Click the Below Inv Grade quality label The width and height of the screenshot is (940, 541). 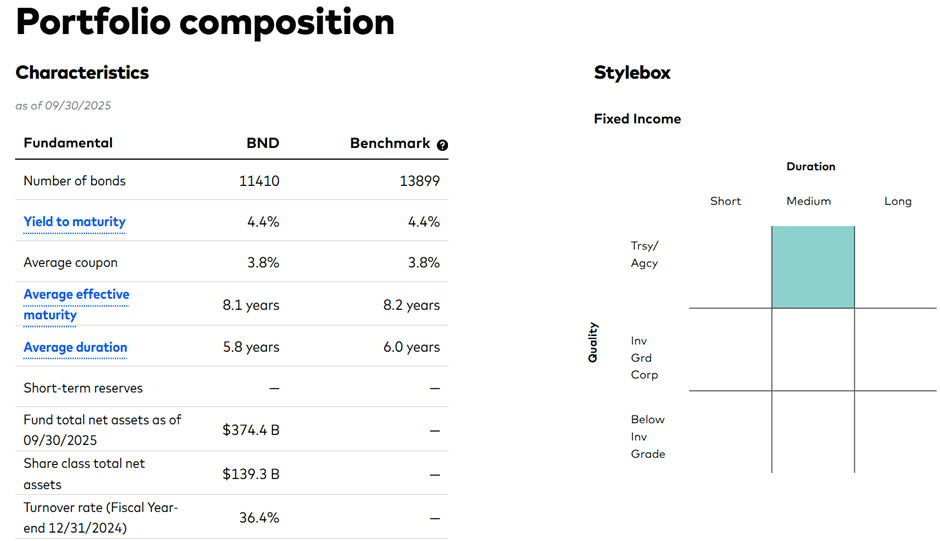(647, 436)
